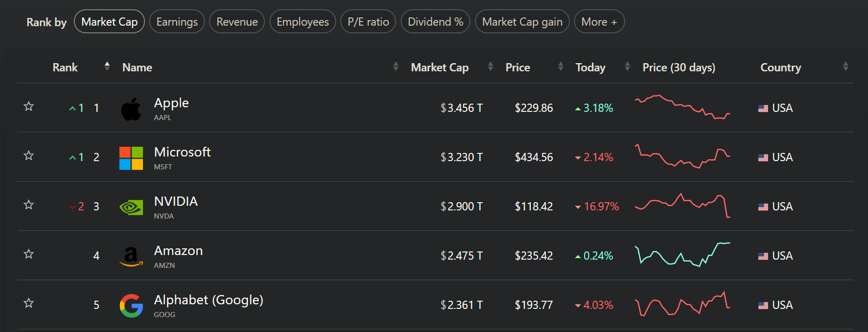868x332 pixels.
Task: Click the AAPL ticker symbol
Action: (x=163, y=118)
